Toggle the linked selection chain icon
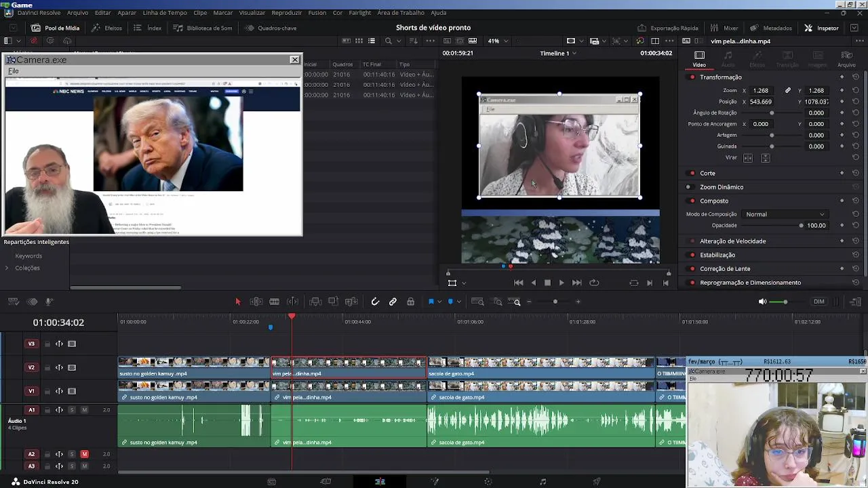868x488 pixels. pos(393,302)
